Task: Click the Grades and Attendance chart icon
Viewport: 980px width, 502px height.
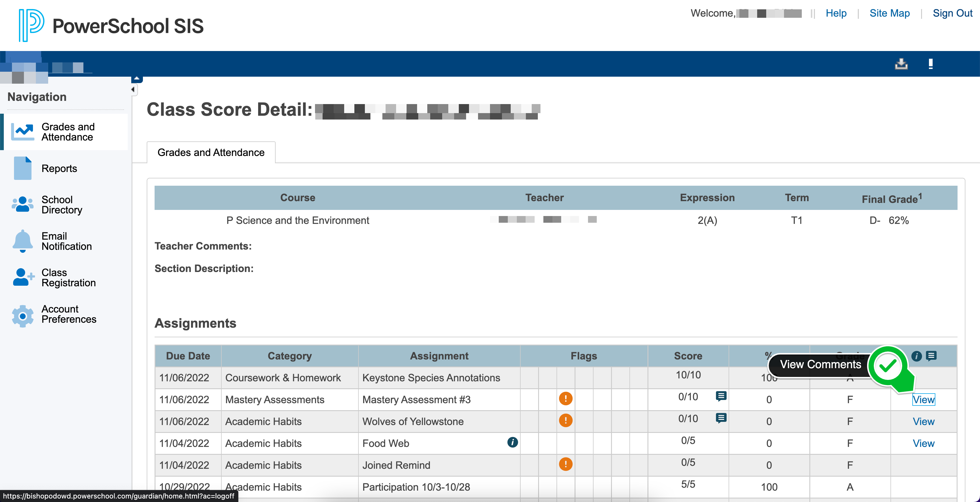Action: click(22, 131)
